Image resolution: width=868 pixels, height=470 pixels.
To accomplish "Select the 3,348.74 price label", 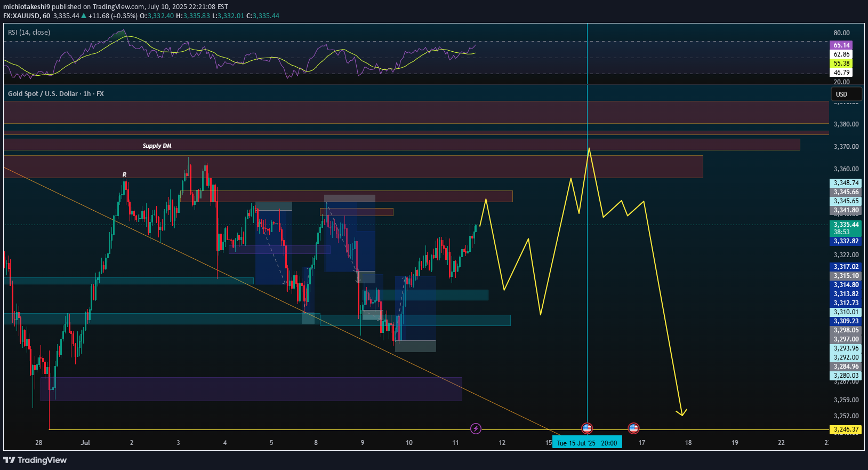I will [846, 183].
